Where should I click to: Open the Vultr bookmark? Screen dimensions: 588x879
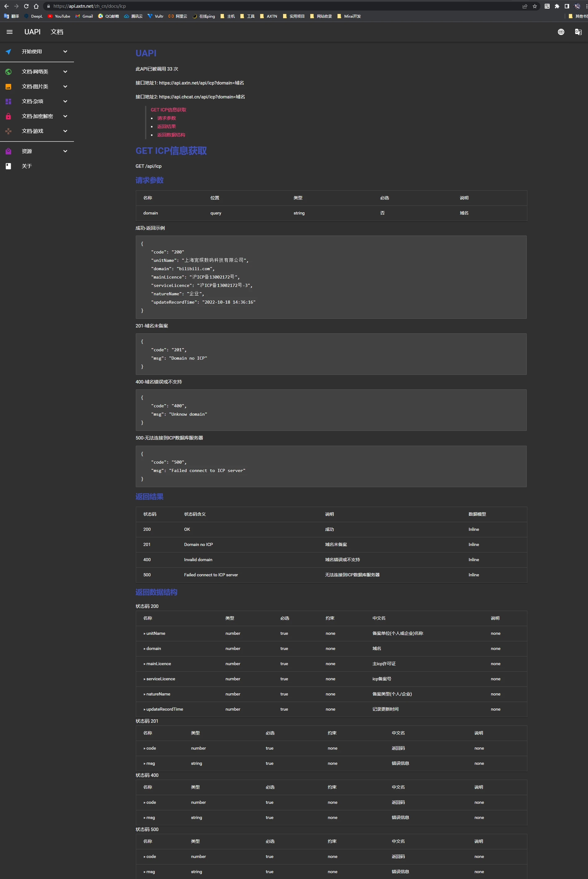point(155,16)
